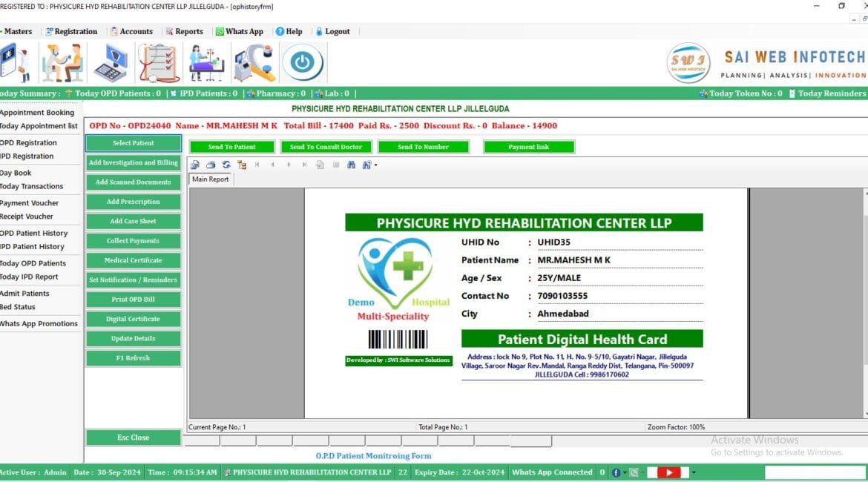Go to the next report page

(289, 165)
